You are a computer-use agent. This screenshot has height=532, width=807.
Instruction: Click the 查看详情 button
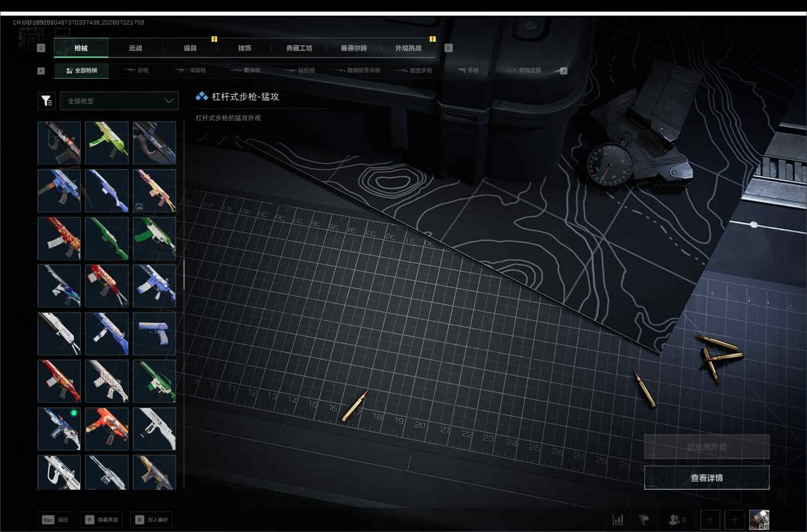tap(707, 478)
